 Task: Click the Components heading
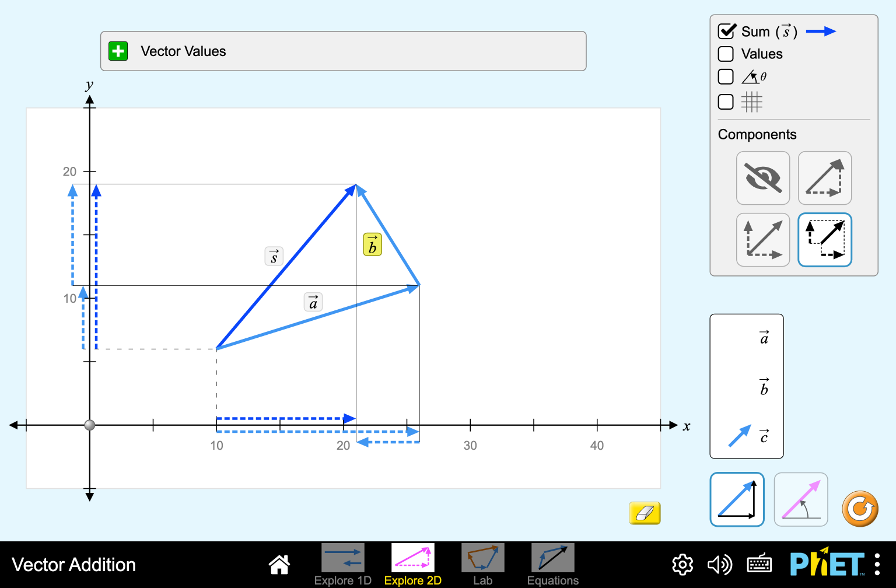click(757, 135)
